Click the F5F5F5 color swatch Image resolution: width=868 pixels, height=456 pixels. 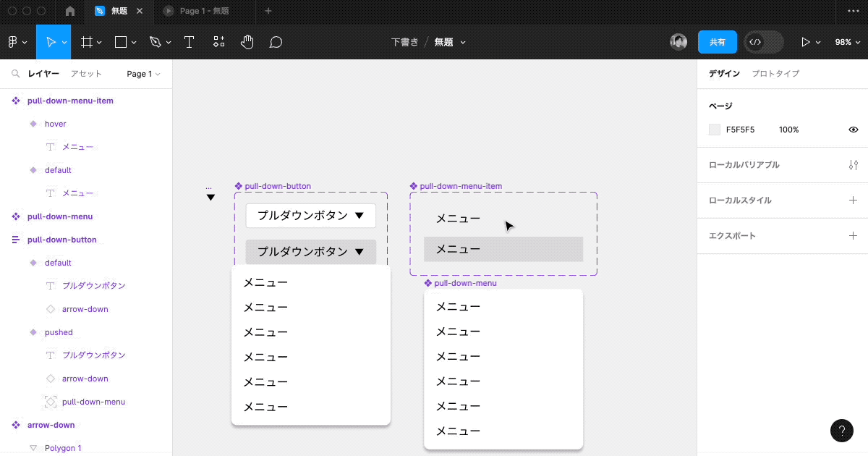[713, 129]
